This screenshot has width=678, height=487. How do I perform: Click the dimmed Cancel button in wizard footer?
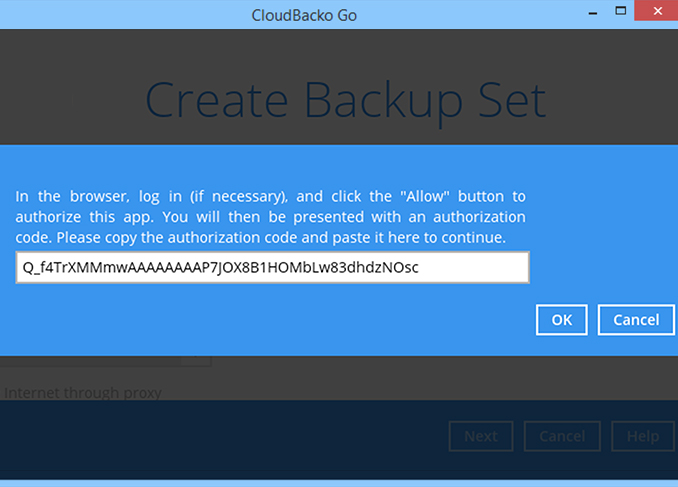coord(562,436)
